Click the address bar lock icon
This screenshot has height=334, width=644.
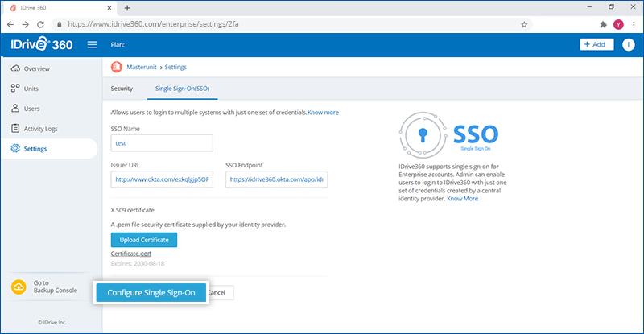pos(59,24)
